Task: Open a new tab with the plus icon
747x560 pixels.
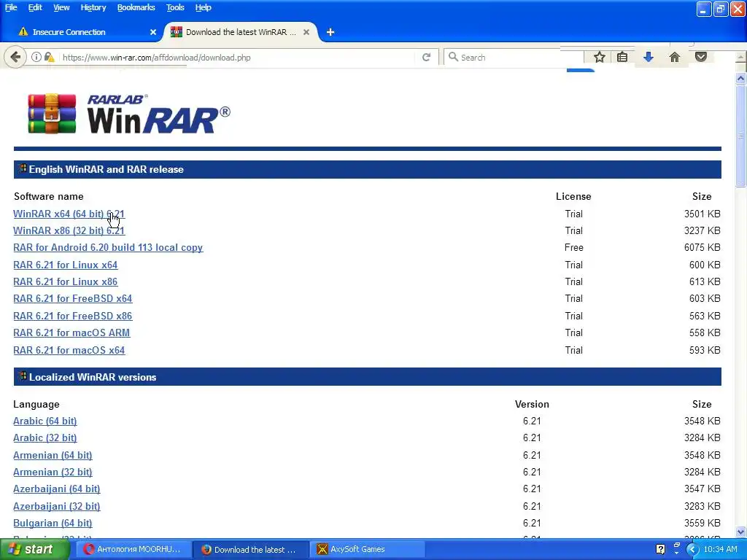Action: pos(330,32)
